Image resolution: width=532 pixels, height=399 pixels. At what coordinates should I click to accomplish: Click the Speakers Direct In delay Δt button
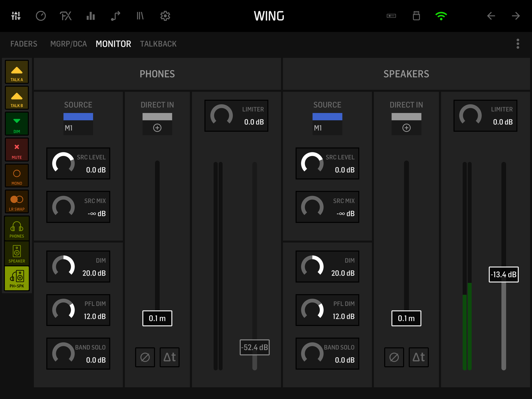coord(419,357)
